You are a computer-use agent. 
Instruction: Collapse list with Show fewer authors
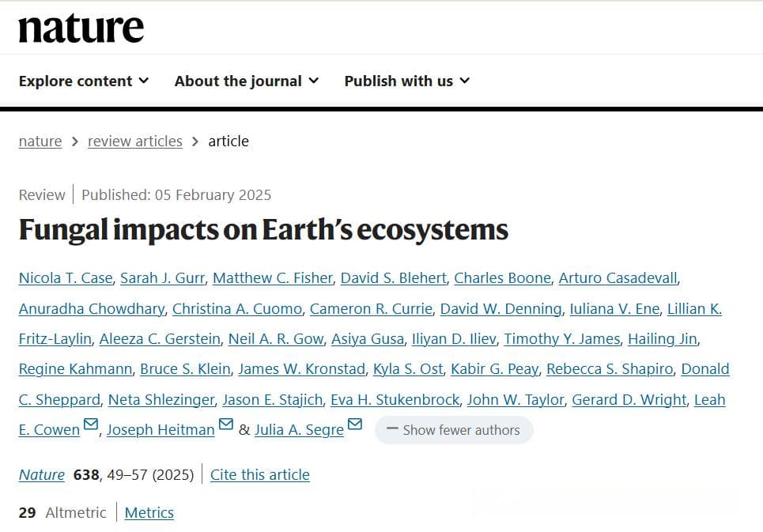[454, 430]
